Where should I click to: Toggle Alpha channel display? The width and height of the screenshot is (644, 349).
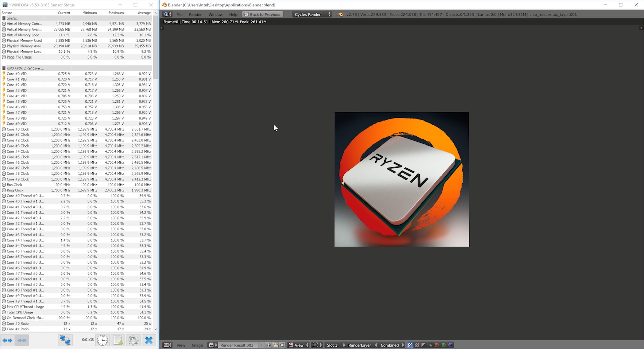[x=423, y=345]
